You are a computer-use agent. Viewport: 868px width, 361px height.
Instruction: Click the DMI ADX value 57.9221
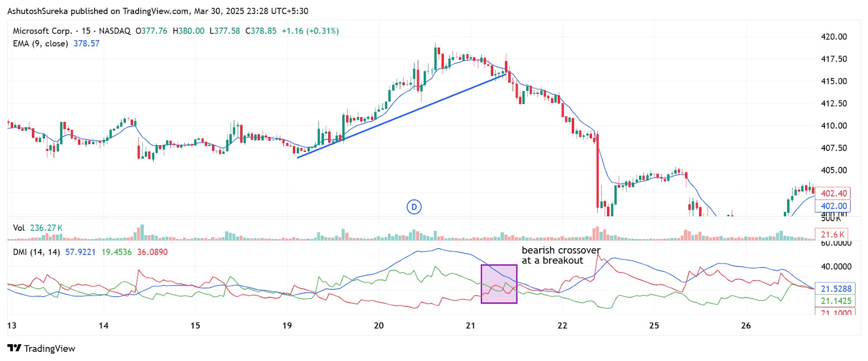[80, 252]
